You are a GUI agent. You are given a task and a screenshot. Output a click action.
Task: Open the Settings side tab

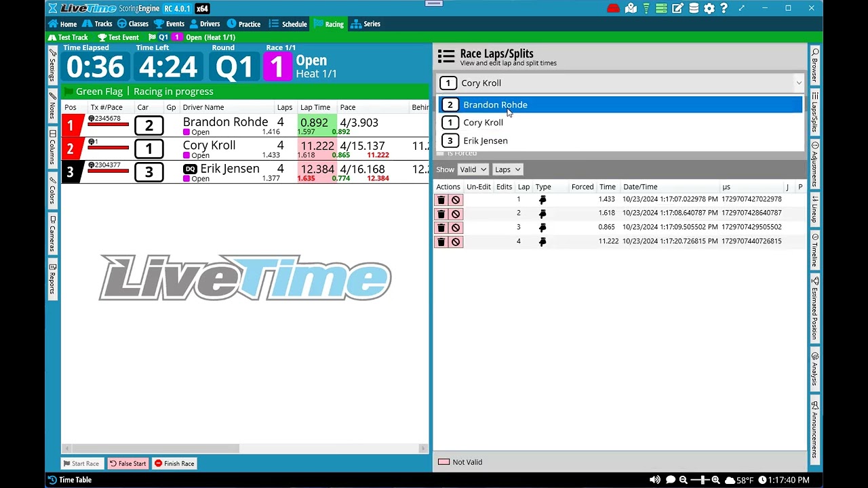pyautogui.click(x=52, y=66)
